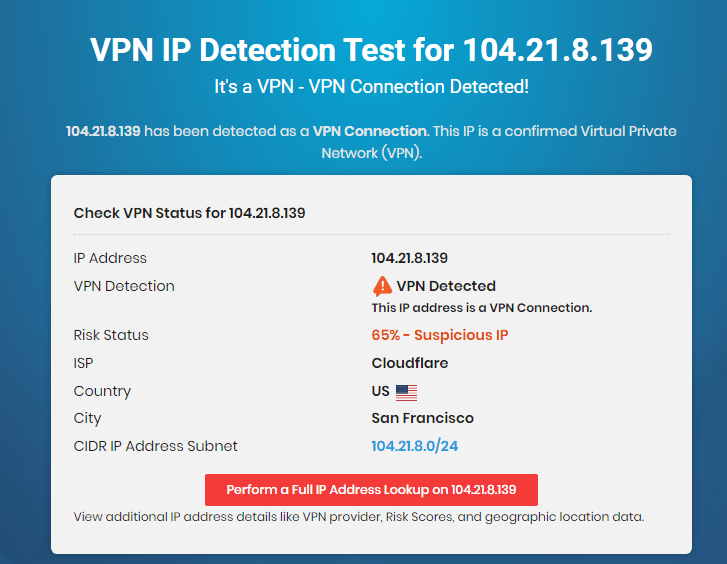Click Perform a Full IP Address Lookup button
The height and width of the screenshot is (564, 727).
[x=371, y=490]
